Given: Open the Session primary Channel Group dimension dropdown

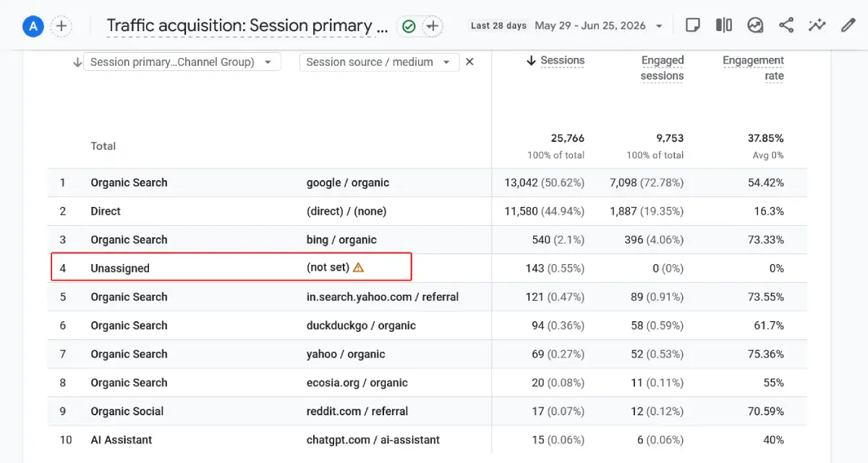Looking at the screenshot, I should click(x=182, y=62).
